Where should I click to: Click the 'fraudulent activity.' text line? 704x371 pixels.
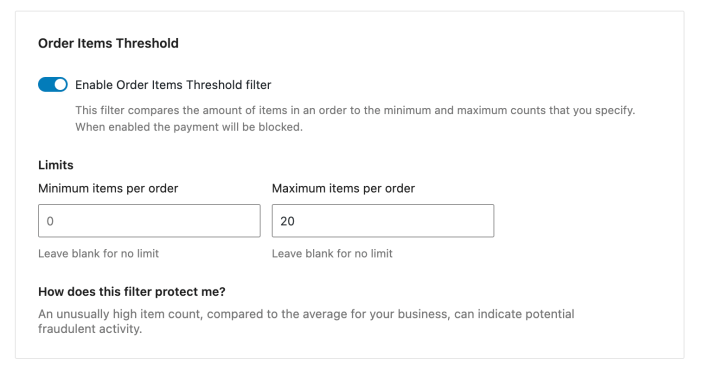pyautogui.click(x=90, y=329)
